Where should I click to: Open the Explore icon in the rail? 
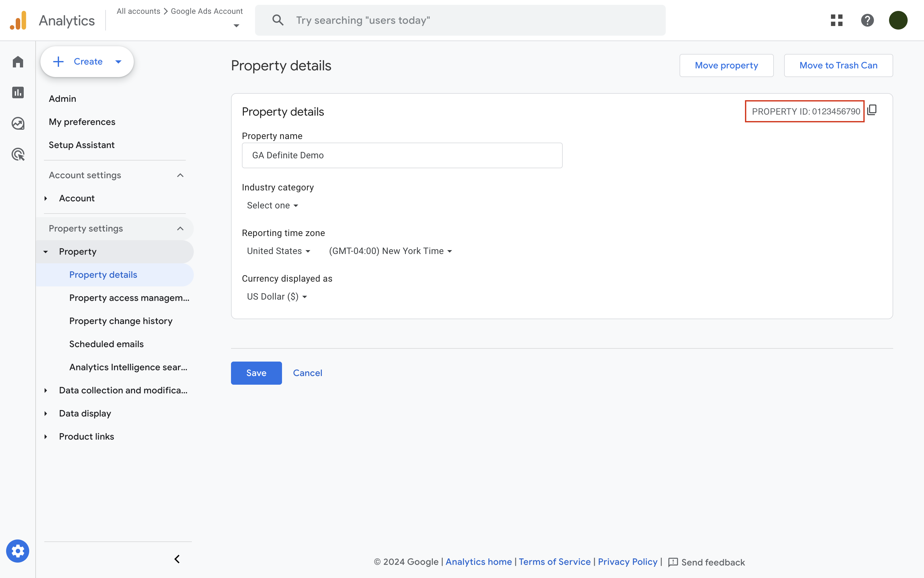click(18, 124)
